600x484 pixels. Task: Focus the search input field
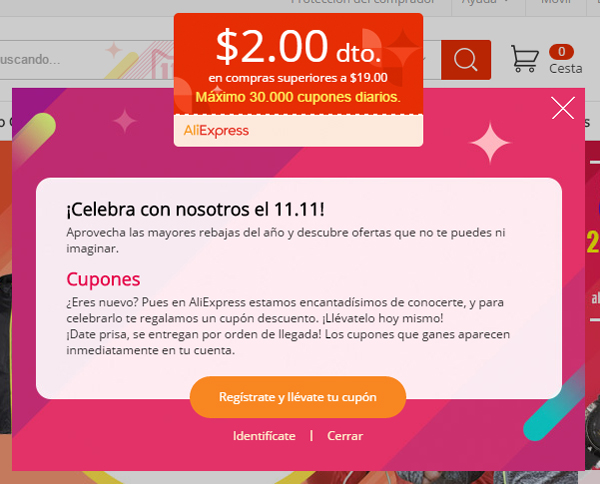(86, 60)
